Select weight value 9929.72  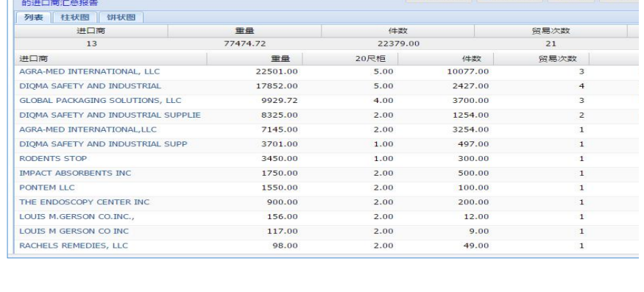click(x=279, y=100)
